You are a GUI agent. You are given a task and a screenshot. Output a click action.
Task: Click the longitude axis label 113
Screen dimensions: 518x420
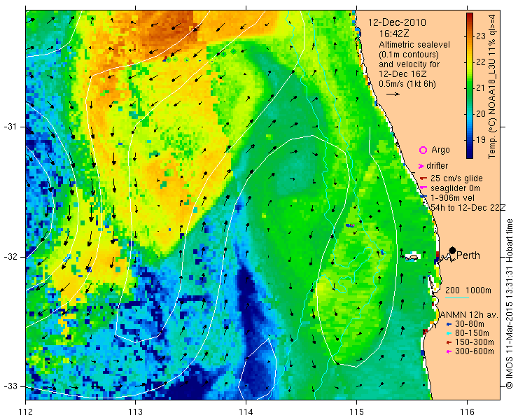pyautogui.click(x=135, y=412)
